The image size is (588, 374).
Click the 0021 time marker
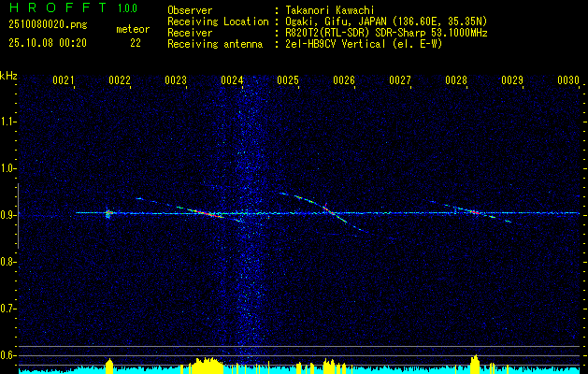tap(63, 80)
